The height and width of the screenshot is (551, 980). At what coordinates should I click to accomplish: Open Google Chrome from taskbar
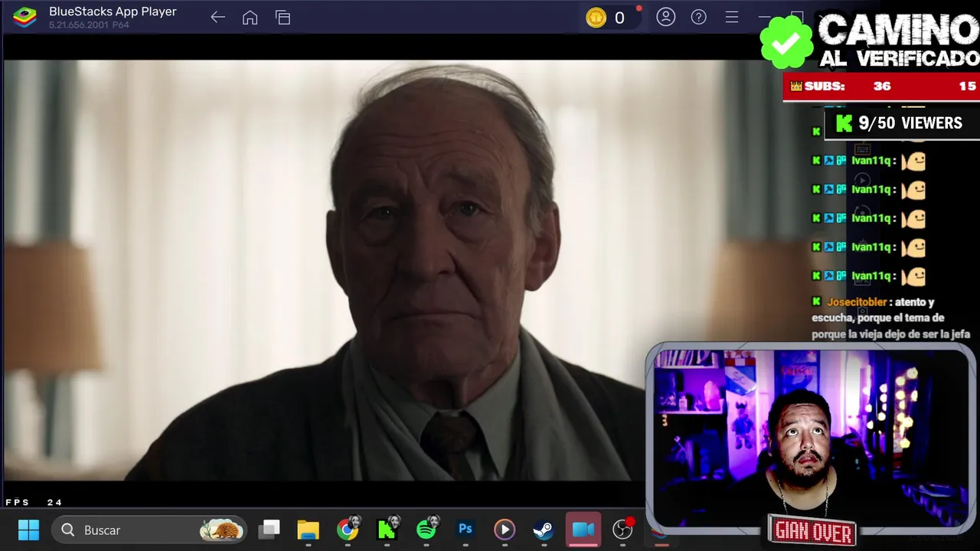[348, 530]
